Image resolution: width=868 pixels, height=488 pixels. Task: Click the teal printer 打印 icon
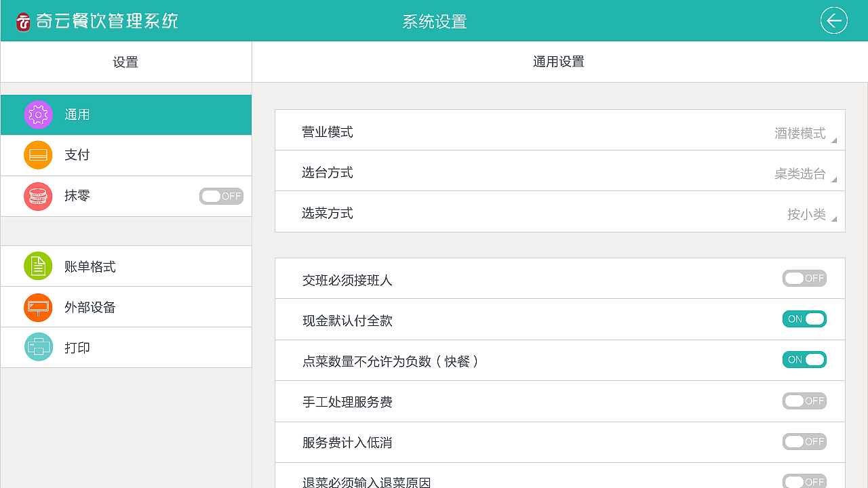[x=38, y=348]
